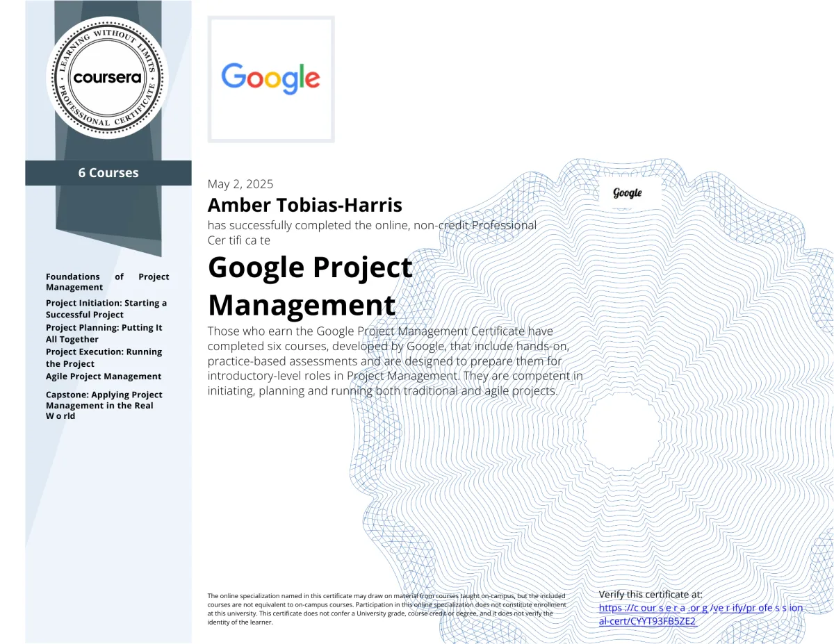This screenshot has height=644, width=834.
Task: Click the Coursera professional certificate seal
Action: [108, 78]
